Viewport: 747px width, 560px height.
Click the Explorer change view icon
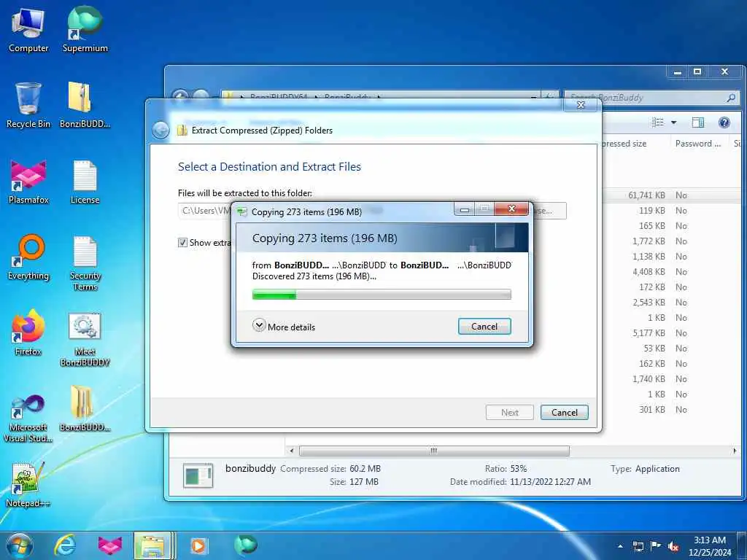658,122
